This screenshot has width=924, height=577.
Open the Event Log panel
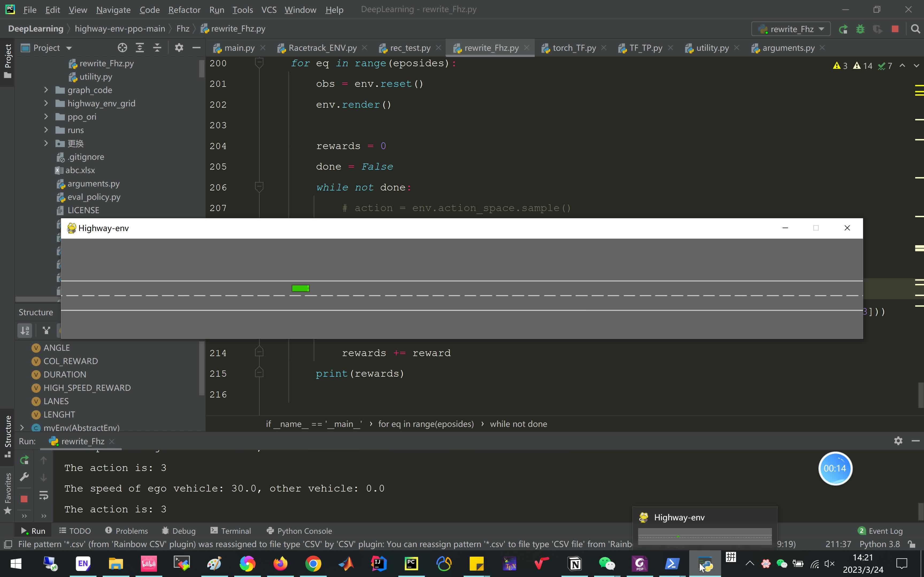[880, 531]
